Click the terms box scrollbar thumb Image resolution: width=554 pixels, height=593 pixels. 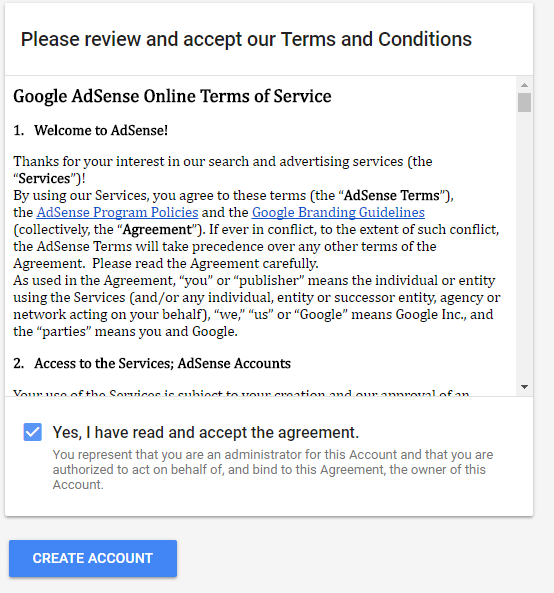click(524, 102)
